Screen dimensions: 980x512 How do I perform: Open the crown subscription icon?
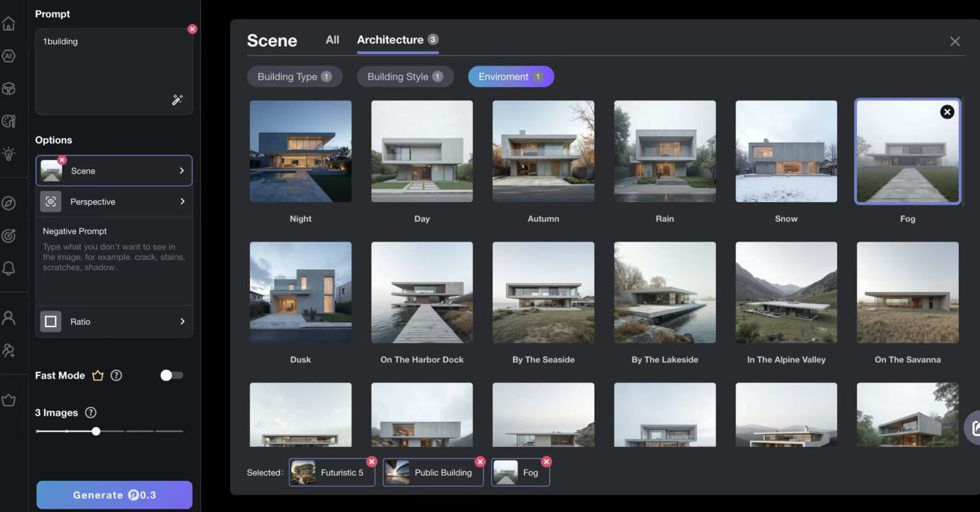(9, 400)
